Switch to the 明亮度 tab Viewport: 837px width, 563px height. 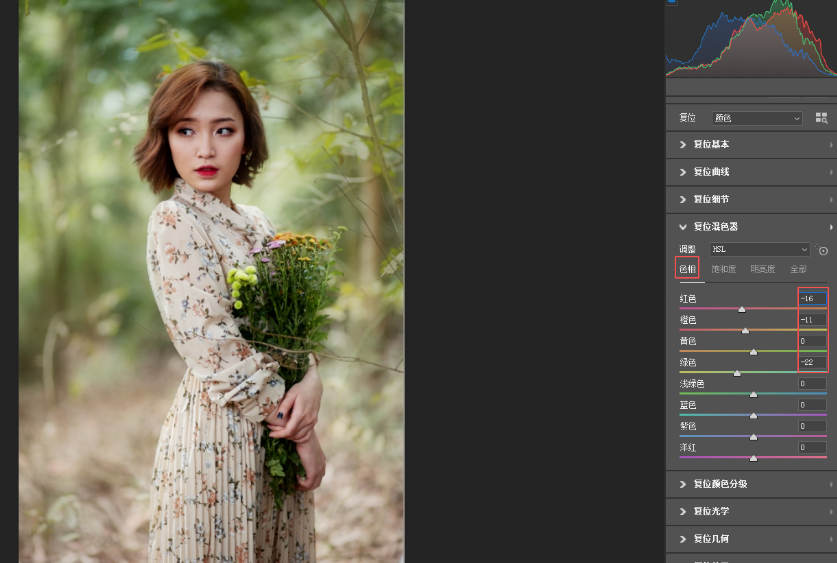click(763, 269)
